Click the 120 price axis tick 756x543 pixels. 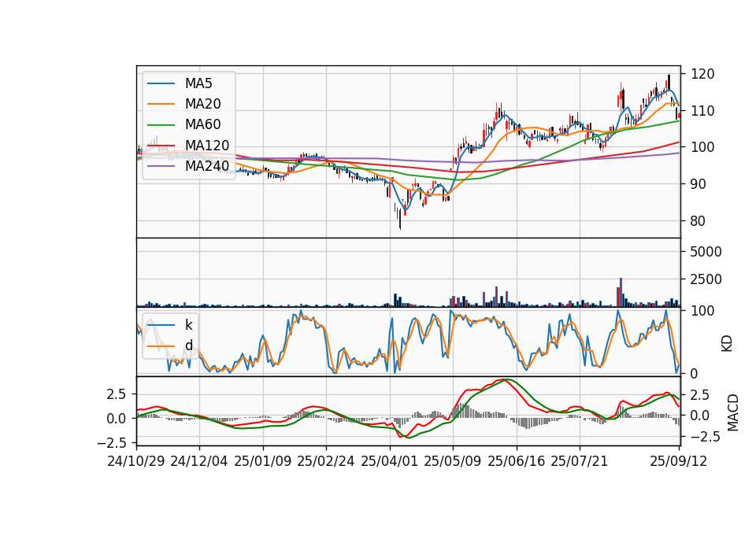pos(702,74)
